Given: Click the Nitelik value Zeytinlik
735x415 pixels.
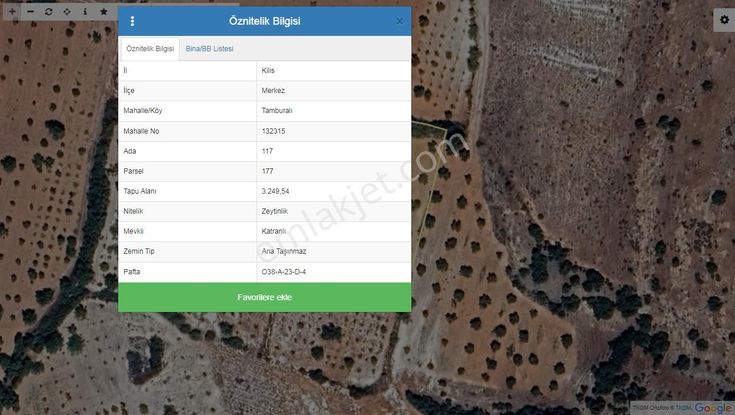Looking at the screenshot, I should (x=275, y=211).
